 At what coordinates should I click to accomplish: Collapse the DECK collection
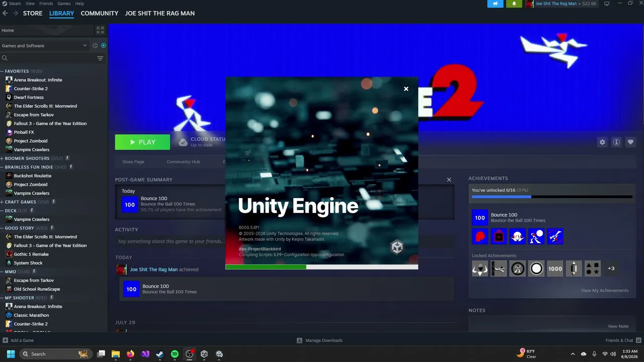click(x=2, y=211)
